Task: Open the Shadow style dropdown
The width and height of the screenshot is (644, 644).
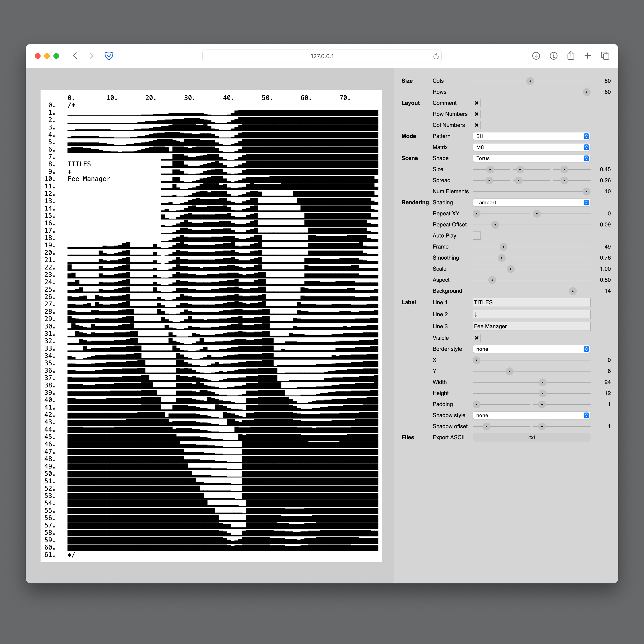Action: pos(531,415)
